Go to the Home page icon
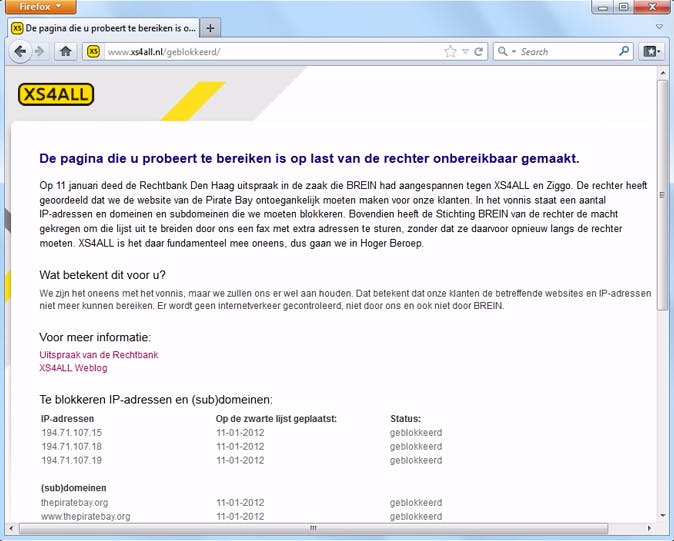 point(65,52)
